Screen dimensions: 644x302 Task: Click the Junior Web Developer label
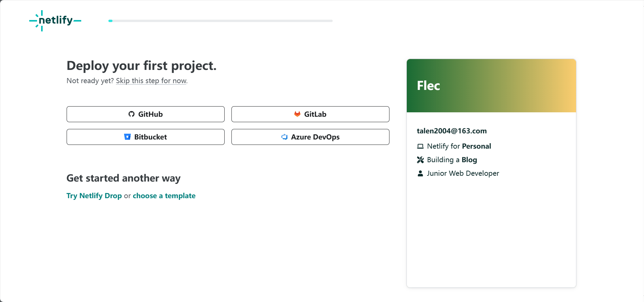point(463,173)
